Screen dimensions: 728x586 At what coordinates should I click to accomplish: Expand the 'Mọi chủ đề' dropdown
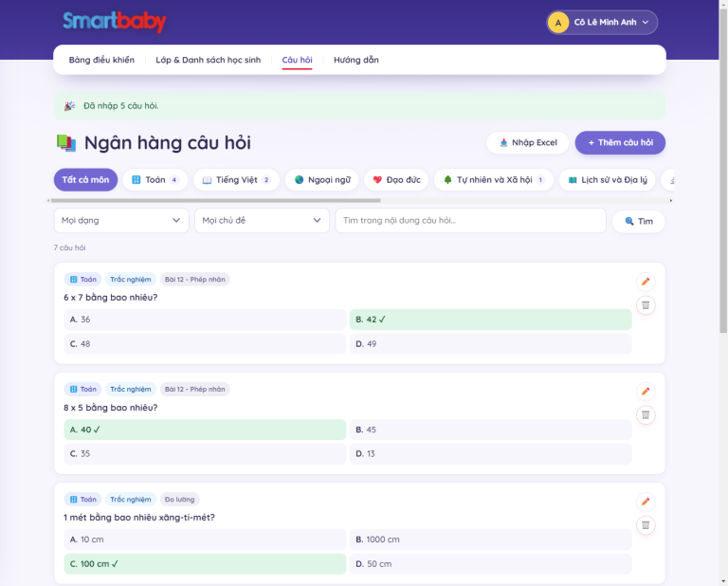262,221
